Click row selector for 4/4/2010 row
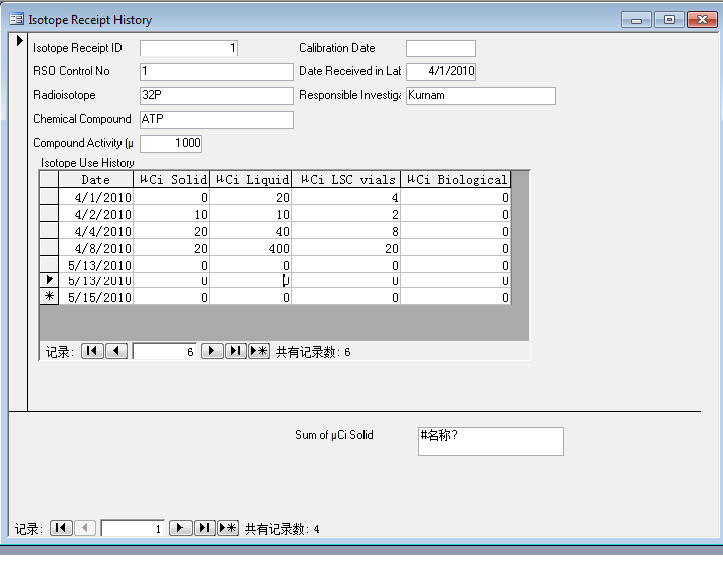 [x=49, y=231]
